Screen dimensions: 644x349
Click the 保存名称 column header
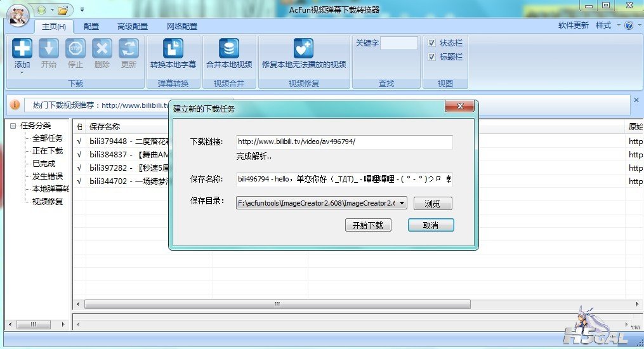(x=105, y=126)
